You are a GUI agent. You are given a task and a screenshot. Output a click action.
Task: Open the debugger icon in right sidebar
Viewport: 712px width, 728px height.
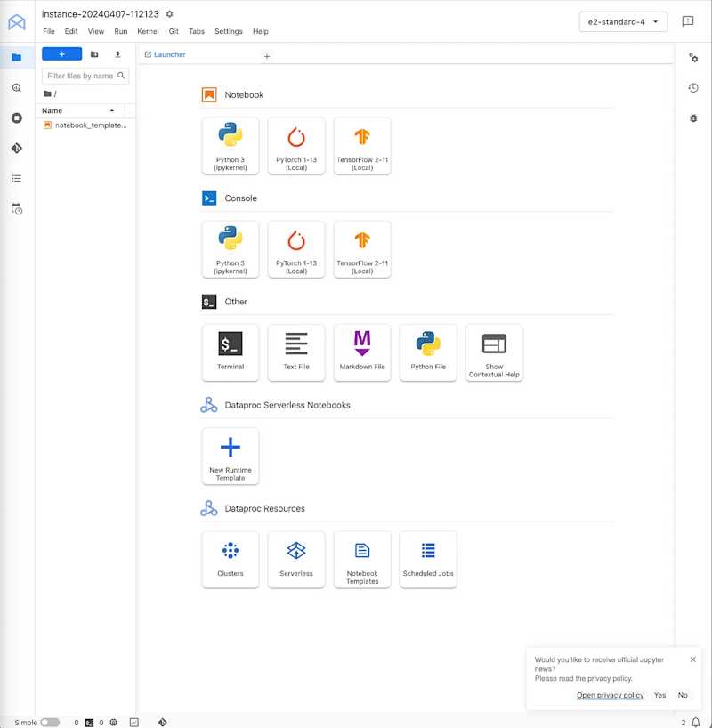pyautogui.click(x=693, y=118)
